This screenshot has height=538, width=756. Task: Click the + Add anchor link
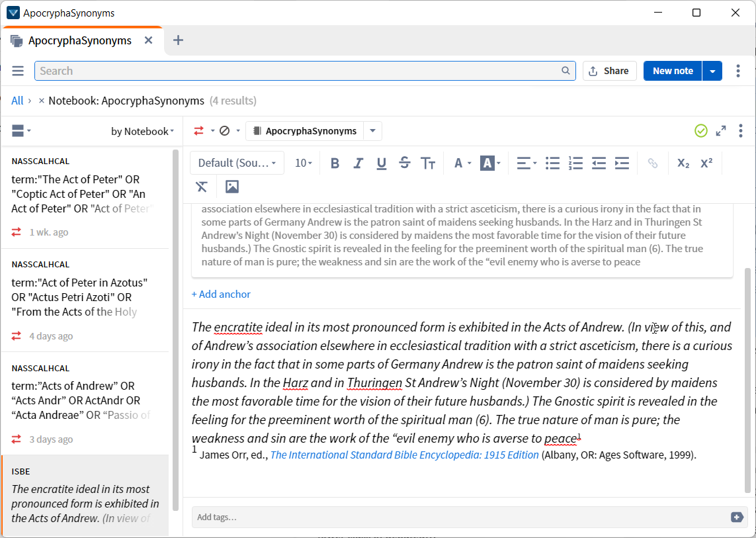click(221, 294)
